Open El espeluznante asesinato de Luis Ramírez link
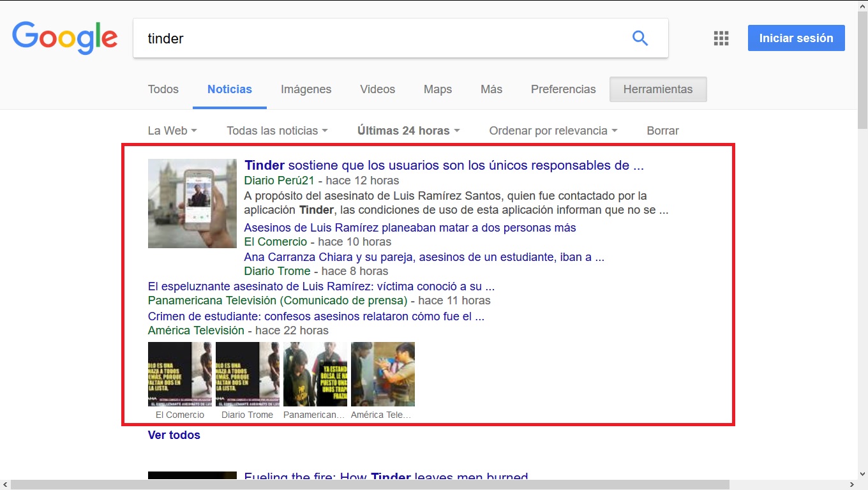Viewport: 868px width, 490px height. [x=321, y=286]
